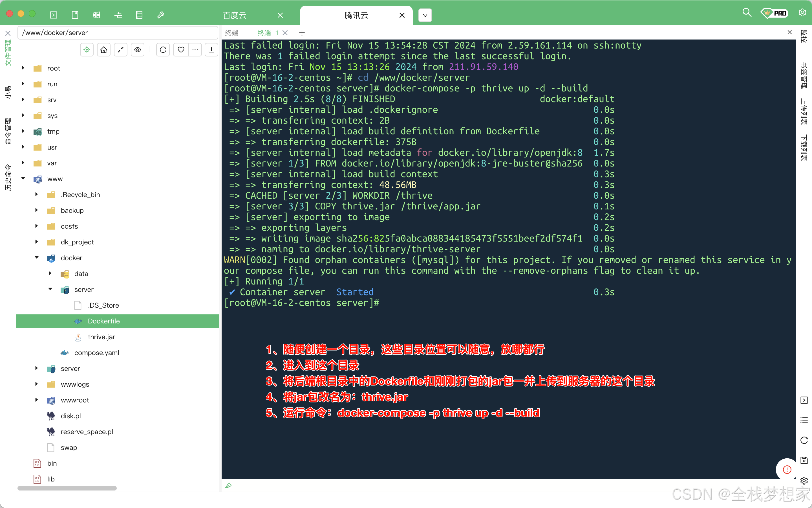Expand the .Recycle_bin folder
Image resolution: width=812 pixels, height=508 pixels.
point(37,194)
